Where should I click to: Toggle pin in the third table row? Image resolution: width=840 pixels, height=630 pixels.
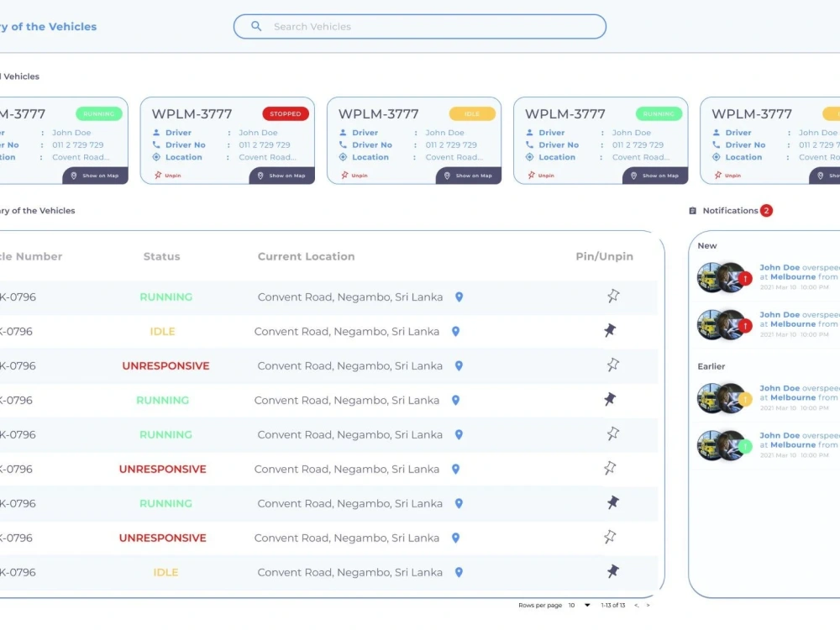click(613, 365)
